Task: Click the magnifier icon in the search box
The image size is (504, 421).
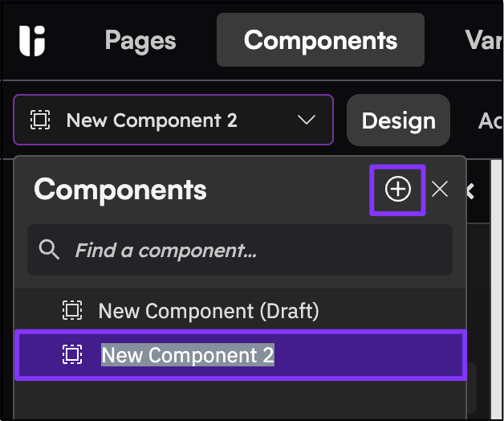Action: point(49,249)
